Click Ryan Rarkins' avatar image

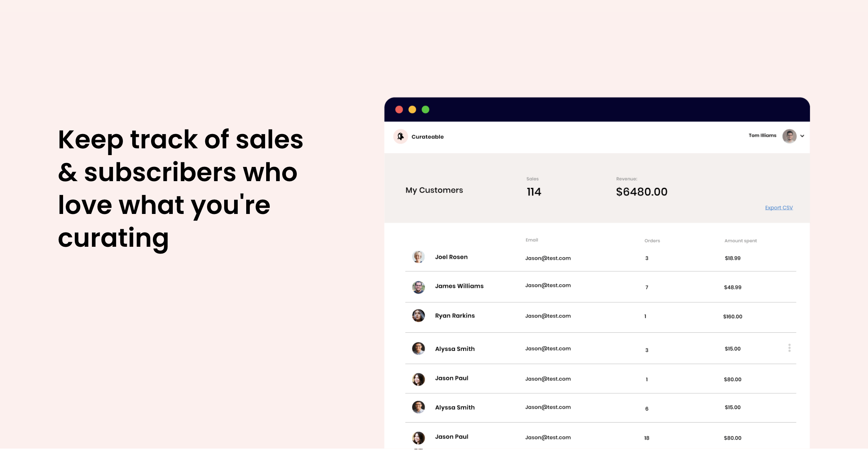[418, 316]
